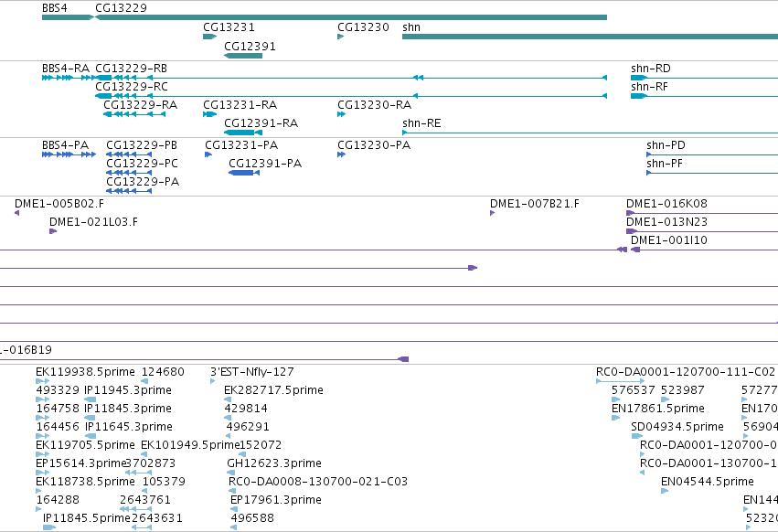
Task: Select the EST labeled 496588
Action: [233, 527]
